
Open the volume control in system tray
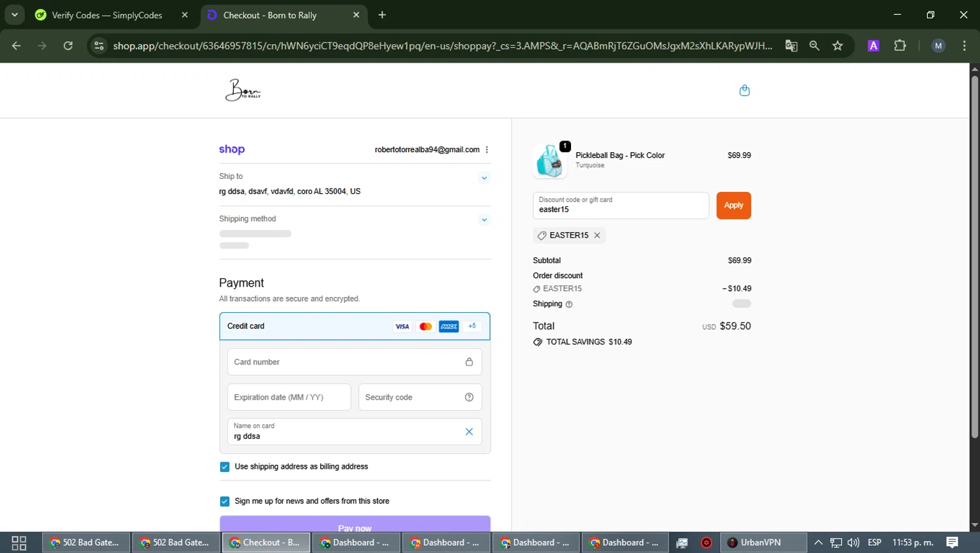coord(853,543)
